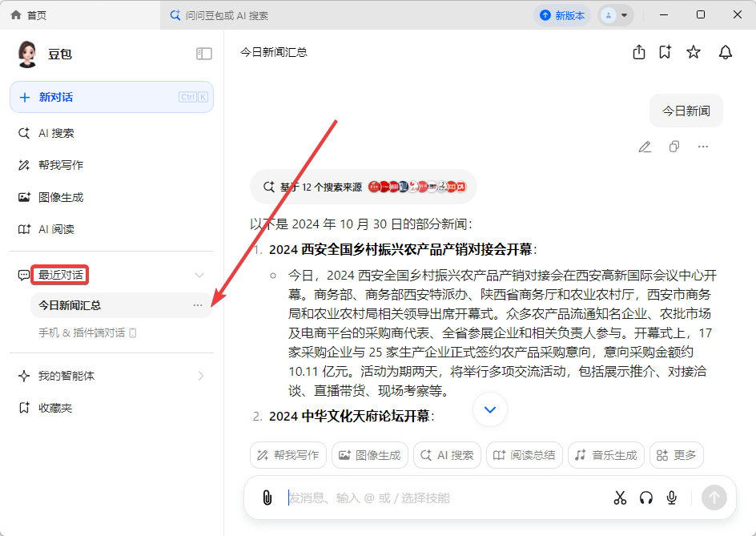
Task: Open more options for 今日新闻汇总 conversation
Action: pos(198,305)
